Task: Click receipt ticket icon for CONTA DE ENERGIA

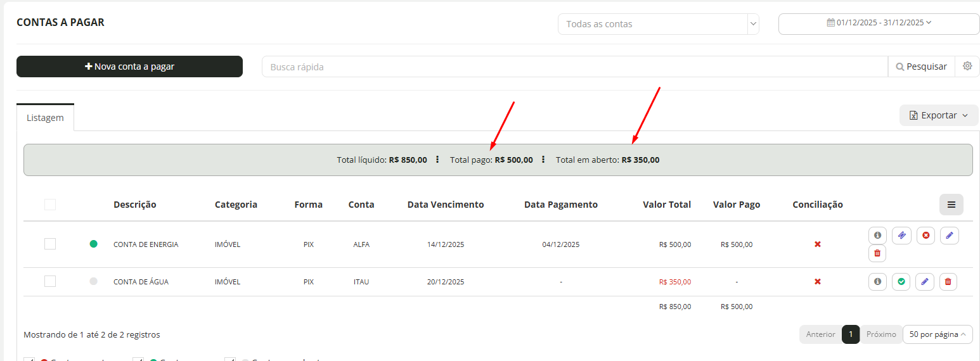Action: point(901,235)
